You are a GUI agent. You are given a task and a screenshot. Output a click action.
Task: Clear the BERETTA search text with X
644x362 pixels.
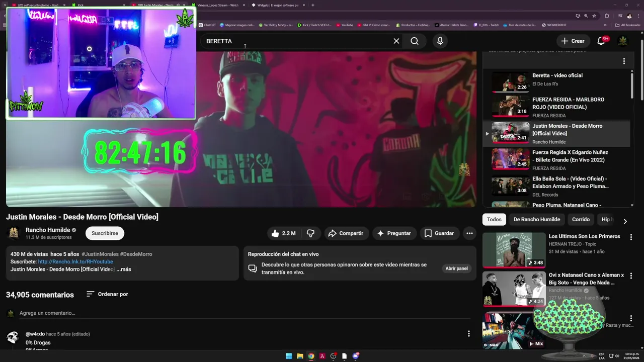coord(396,41)
